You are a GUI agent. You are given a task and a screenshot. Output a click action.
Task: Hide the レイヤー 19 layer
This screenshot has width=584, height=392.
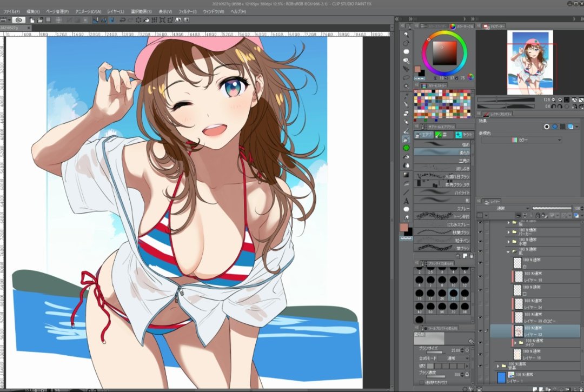coord(480,354)
